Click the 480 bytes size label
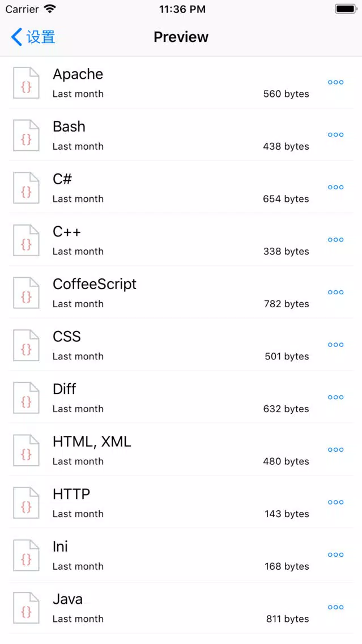 click(x=286, y=461)
